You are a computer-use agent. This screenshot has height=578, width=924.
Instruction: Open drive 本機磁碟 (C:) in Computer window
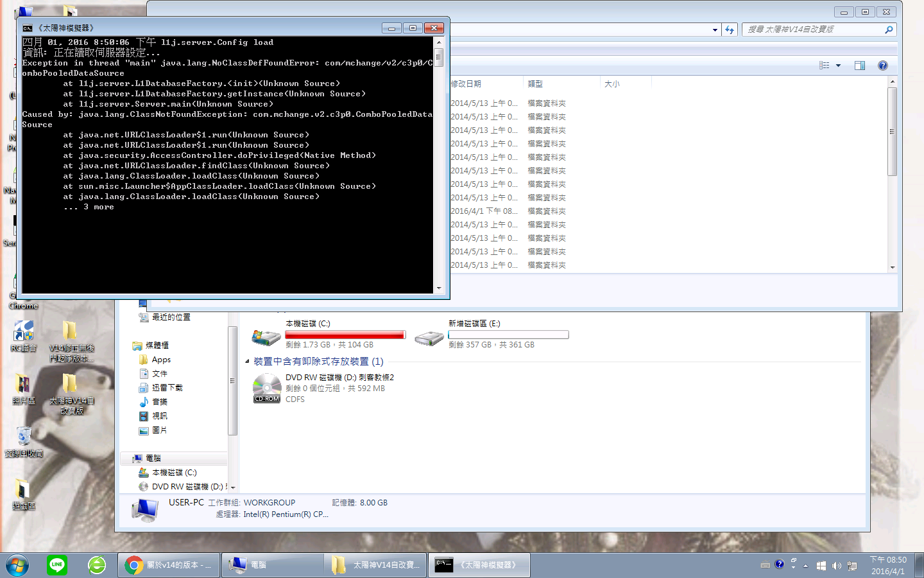(329, 334)
